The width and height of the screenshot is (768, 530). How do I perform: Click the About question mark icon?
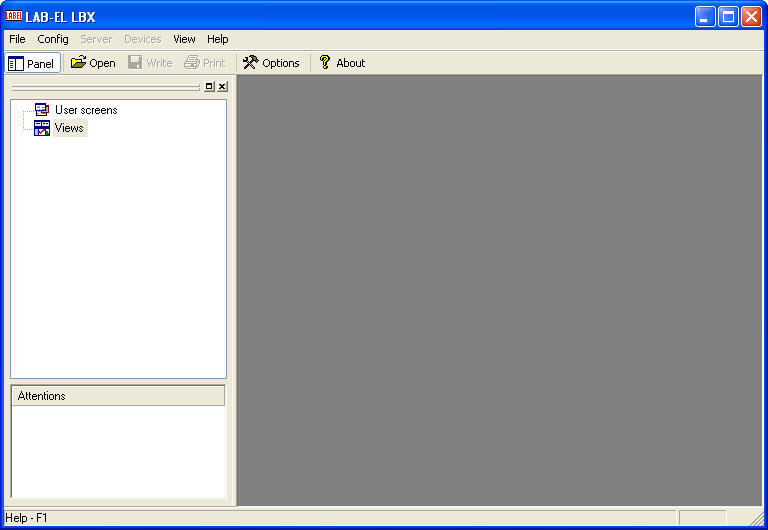[324, 62]
